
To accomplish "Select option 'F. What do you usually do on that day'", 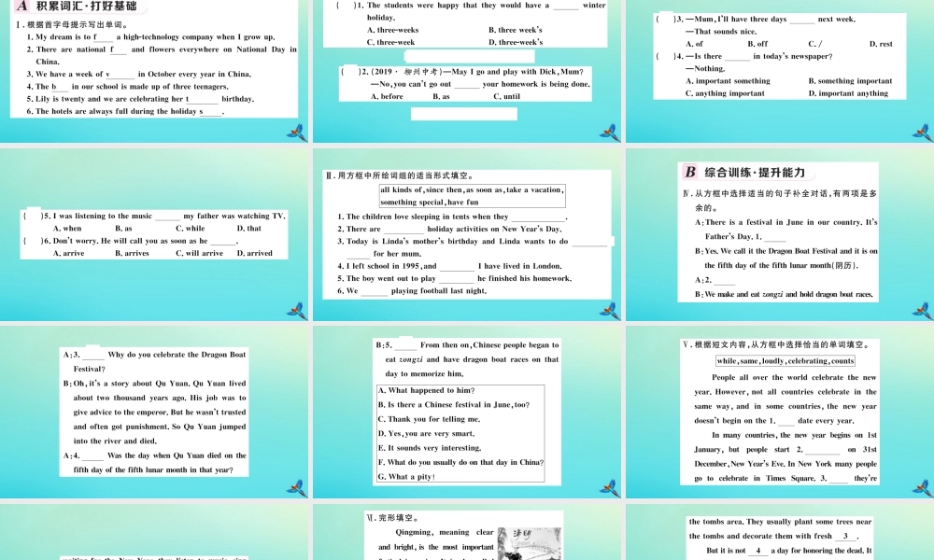I will 460,462.
